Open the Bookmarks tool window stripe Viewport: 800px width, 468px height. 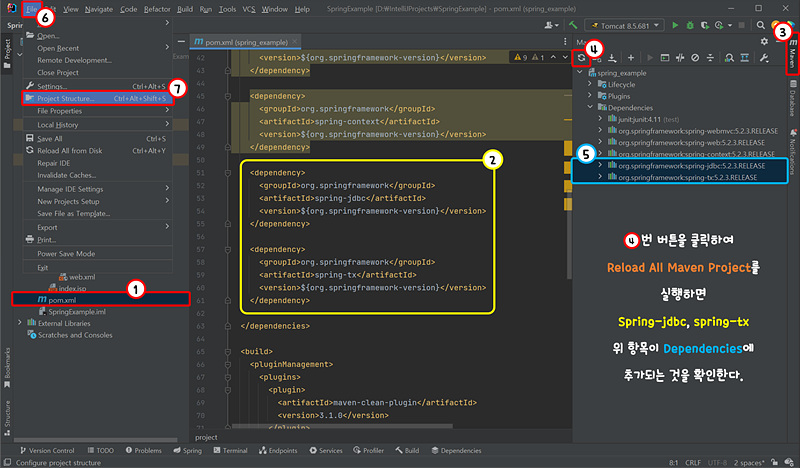point(7,367)
